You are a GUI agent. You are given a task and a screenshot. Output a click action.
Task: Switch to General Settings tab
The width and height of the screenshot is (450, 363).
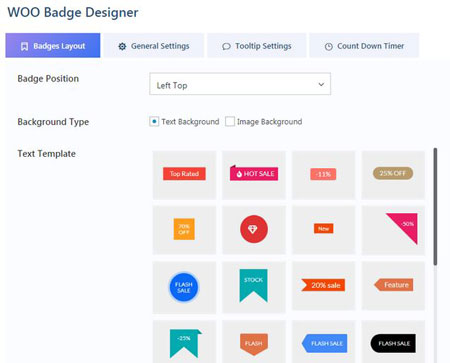coord(154,45)
